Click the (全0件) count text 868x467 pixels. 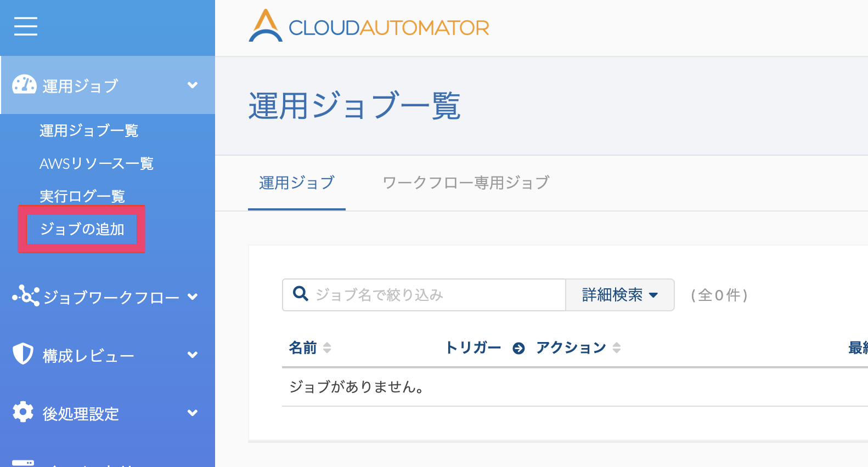tap(719, 295)
